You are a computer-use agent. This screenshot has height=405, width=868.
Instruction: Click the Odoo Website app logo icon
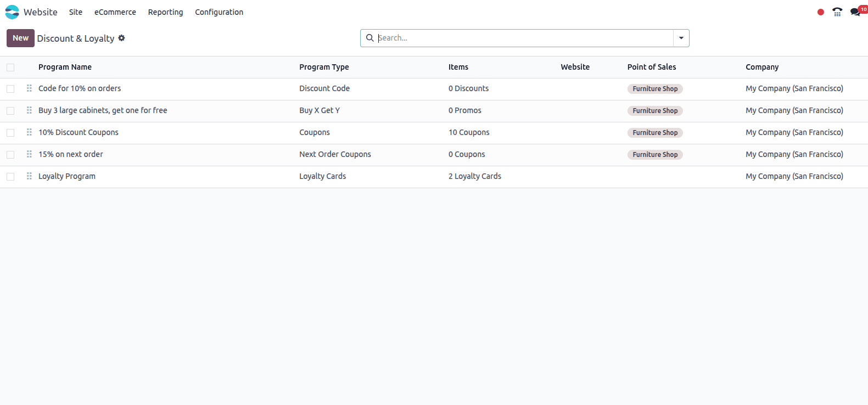pyautogui.click(x=12, y=12)
